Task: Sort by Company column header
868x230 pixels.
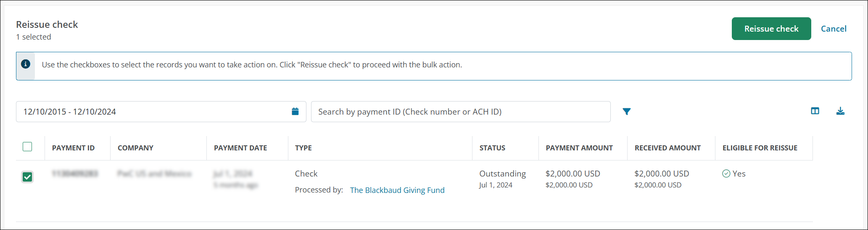Action: coord(135,148)
